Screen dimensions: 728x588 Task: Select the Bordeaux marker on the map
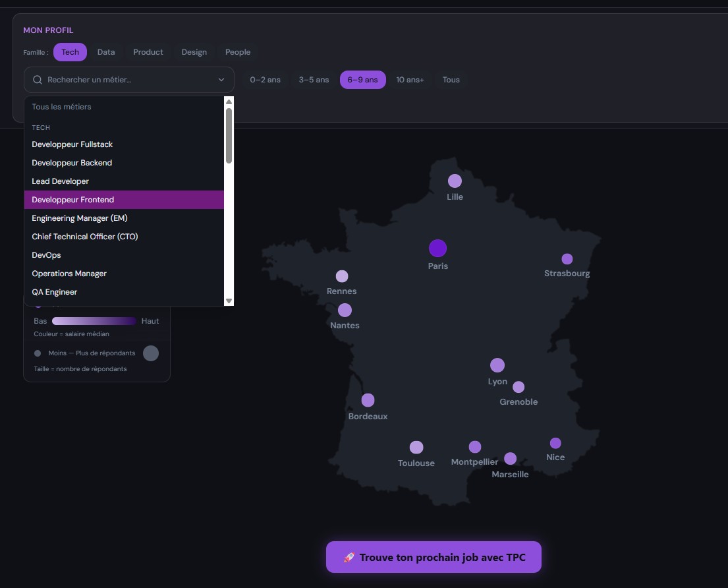tap(368, 400)
